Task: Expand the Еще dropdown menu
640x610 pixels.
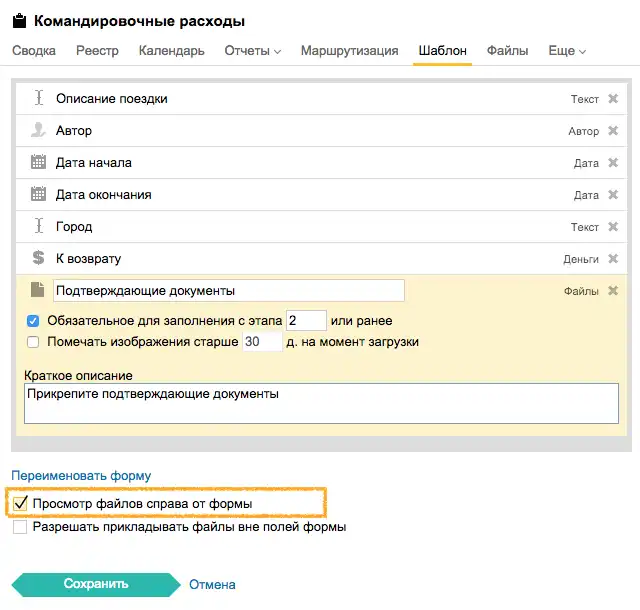Action: 567,51
